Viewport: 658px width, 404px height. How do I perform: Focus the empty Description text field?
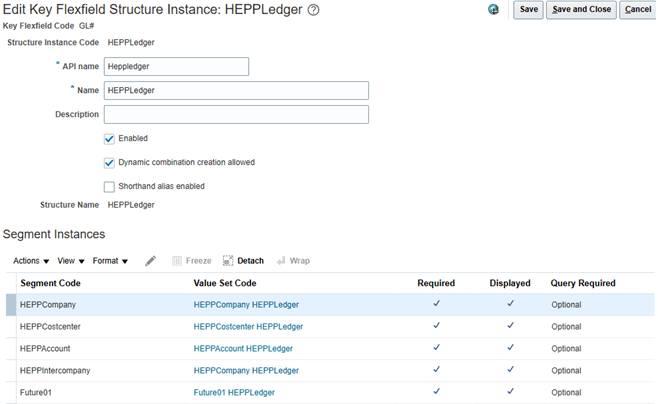click(236, 115)
